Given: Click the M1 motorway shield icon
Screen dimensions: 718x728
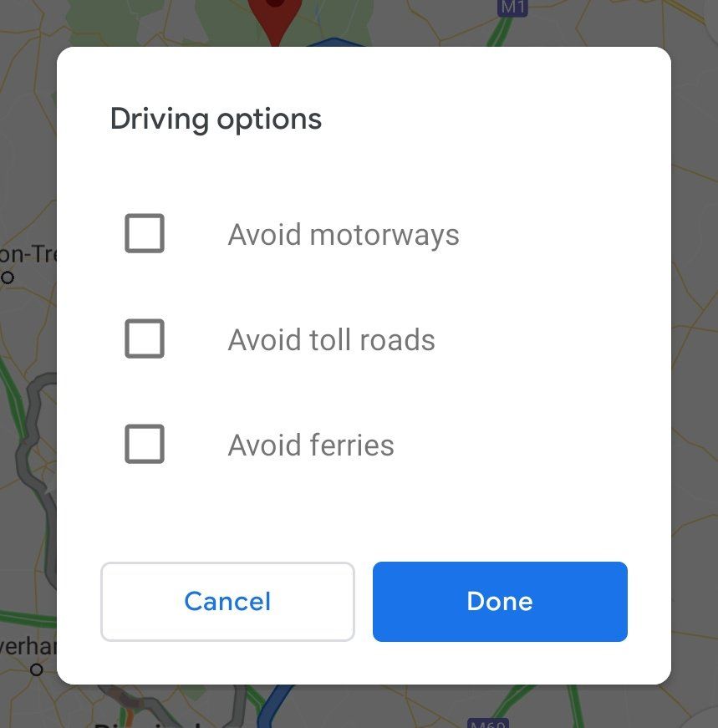Looking at the screenshot, I should click(x=512, y=8).
